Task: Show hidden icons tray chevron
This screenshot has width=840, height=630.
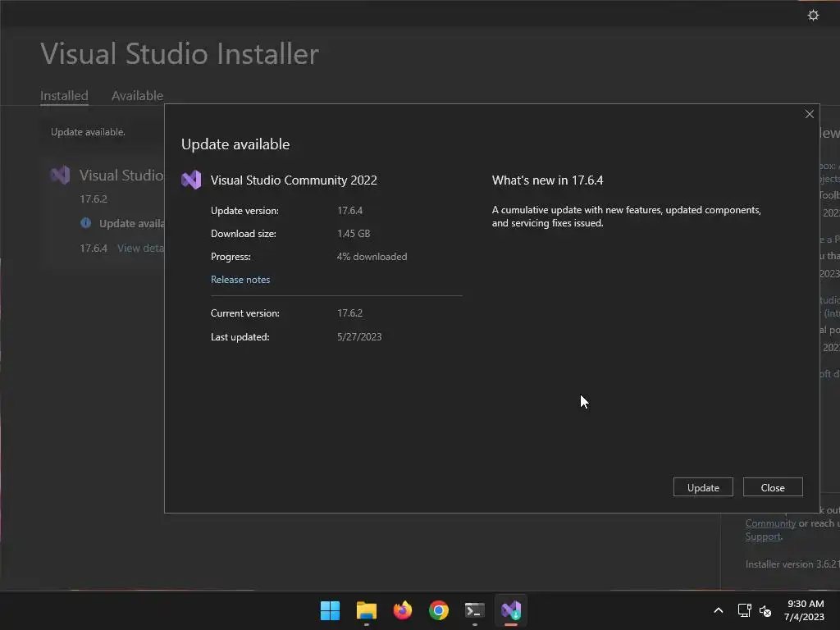Action: [719, 610]
